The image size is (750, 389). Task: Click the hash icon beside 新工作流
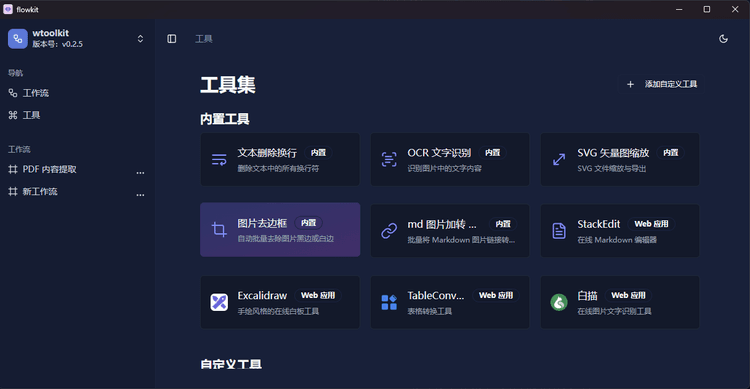click(x=13, y=191)
